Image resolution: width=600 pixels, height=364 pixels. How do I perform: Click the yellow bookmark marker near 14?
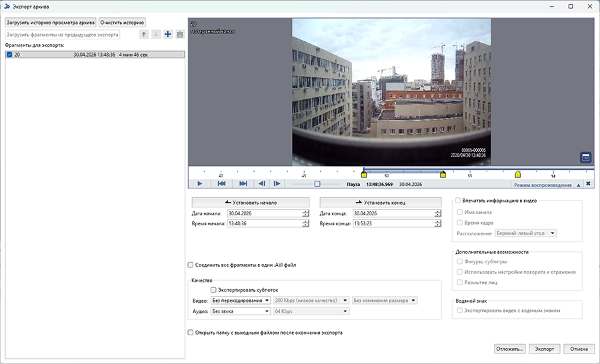pyautogui.click(x=518, y=174)
